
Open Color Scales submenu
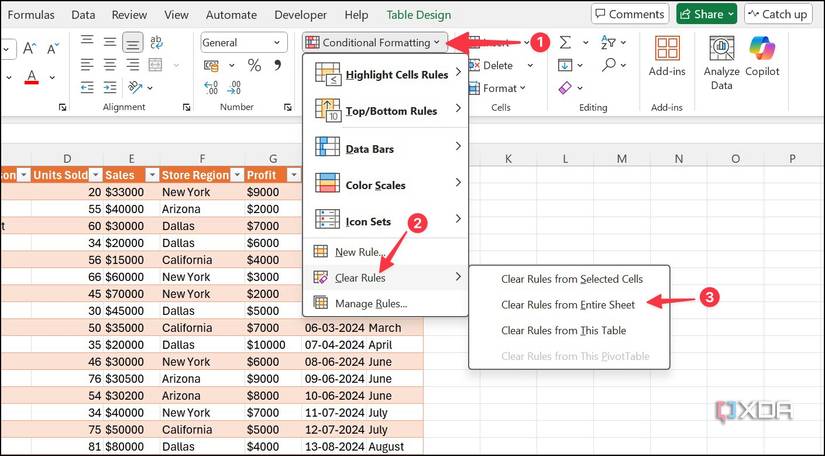tap(386, 185)
